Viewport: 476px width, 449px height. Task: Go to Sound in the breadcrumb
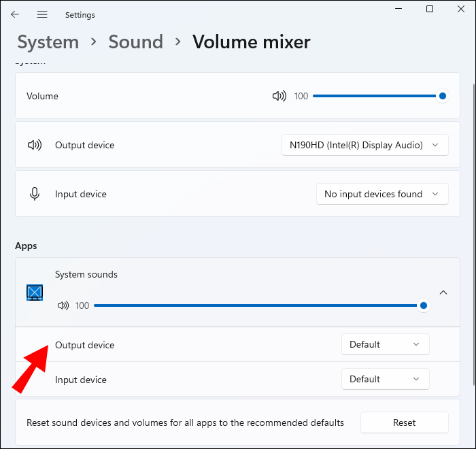coord(135,42)
